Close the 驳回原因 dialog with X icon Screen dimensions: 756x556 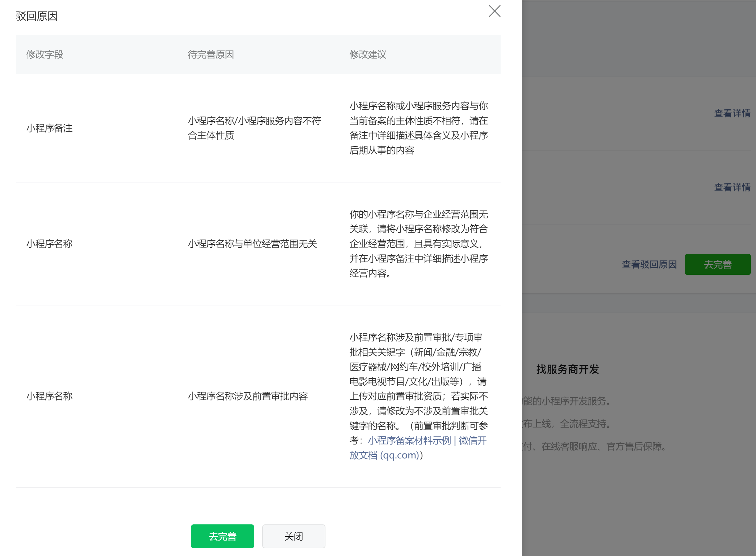(x=494, y=11)
